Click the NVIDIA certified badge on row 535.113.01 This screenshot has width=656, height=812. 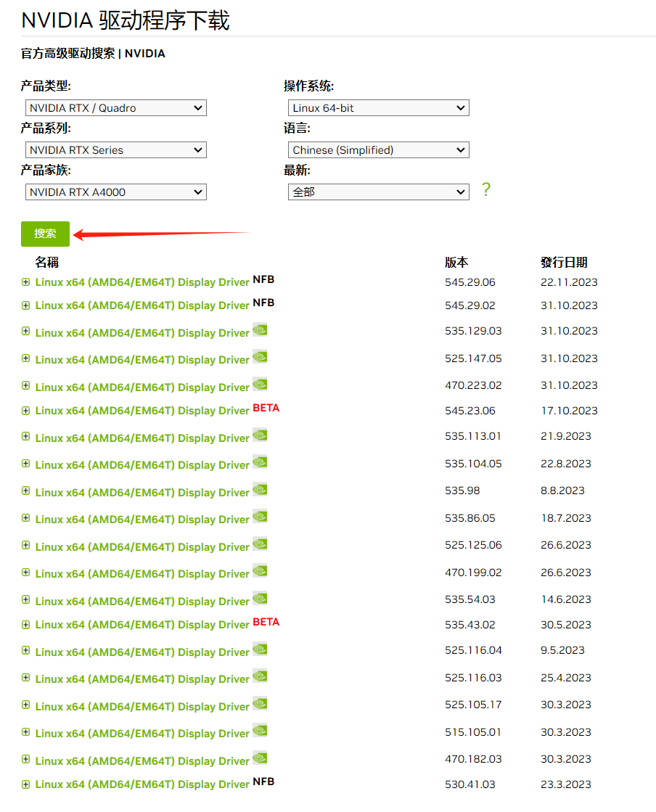pyautogui.click(x=260, y=435)
